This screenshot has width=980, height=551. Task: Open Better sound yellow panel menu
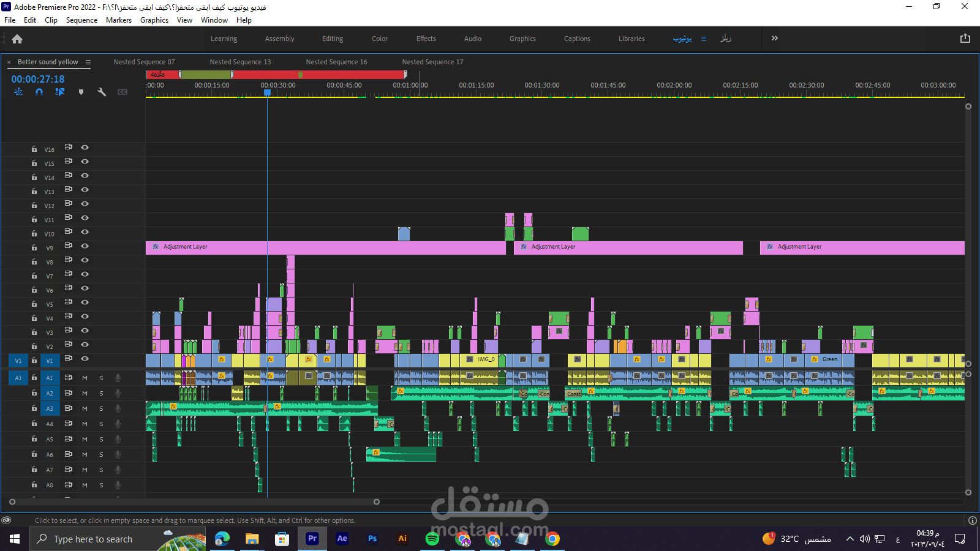88,62
